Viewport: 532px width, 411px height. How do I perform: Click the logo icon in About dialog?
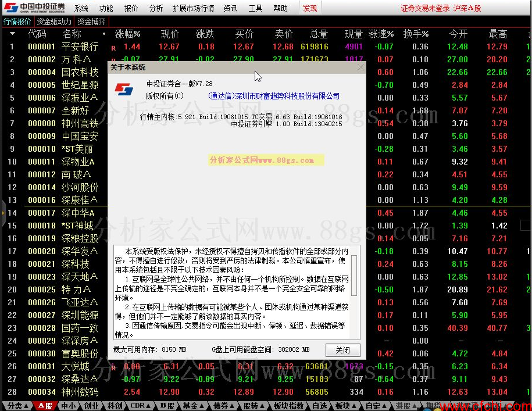pos(124,90)
